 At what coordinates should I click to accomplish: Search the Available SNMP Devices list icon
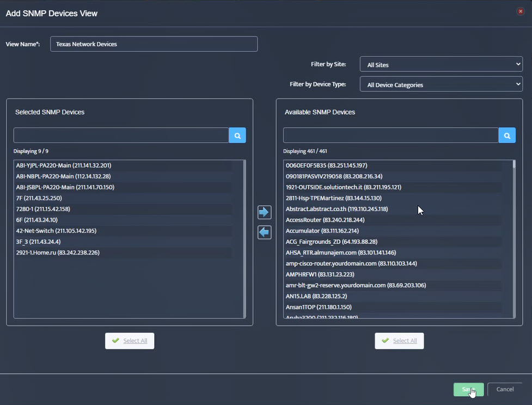coord(507,136)
